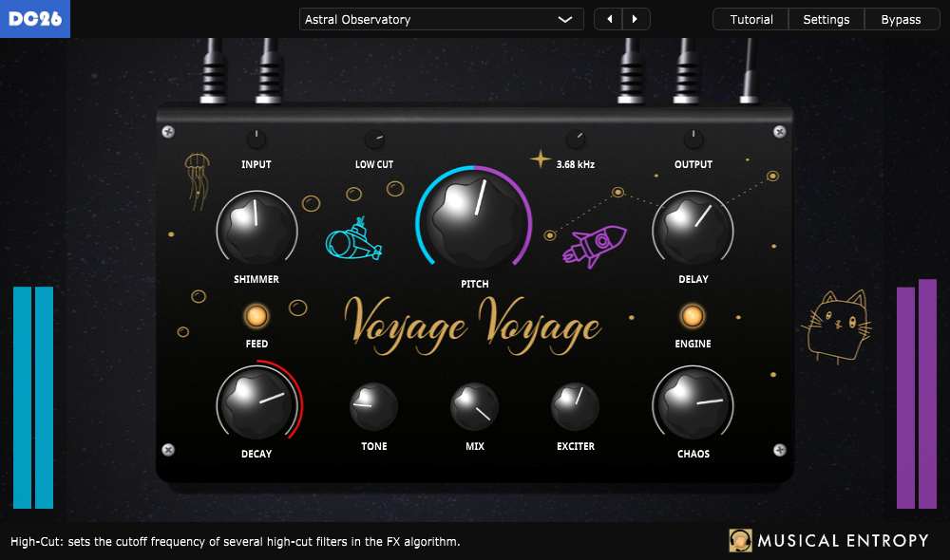Open the Tutorial
This screenshot has width=950, height=560.
(x=750, y=19)
